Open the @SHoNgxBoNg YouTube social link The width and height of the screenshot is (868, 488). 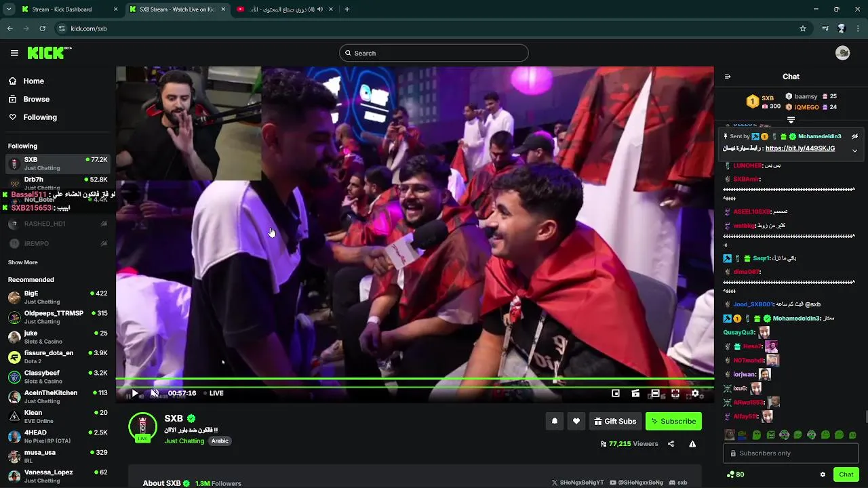tap(636, 483)
